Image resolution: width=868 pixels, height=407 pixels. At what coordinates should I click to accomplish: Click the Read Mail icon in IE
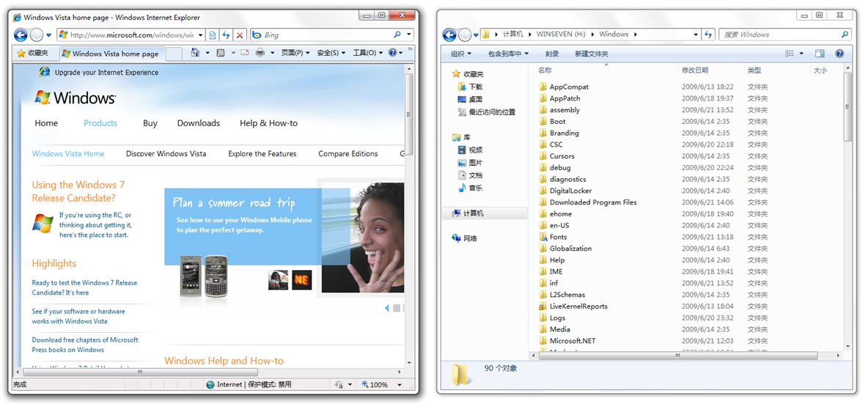[245, 53]
